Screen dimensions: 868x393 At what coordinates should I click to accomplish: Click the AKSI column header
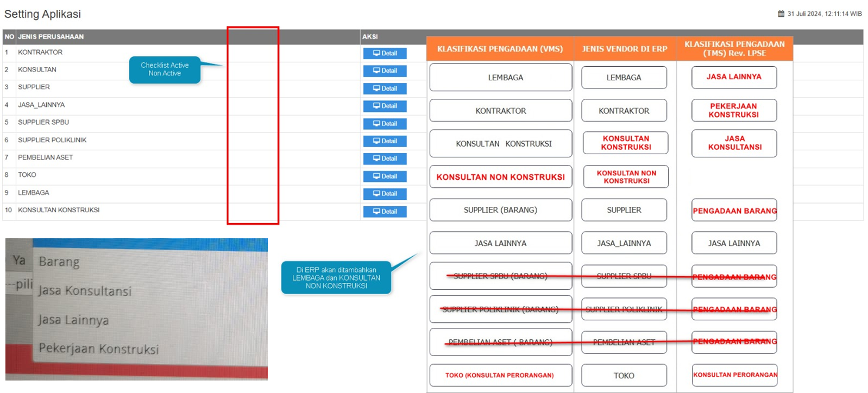370,37
